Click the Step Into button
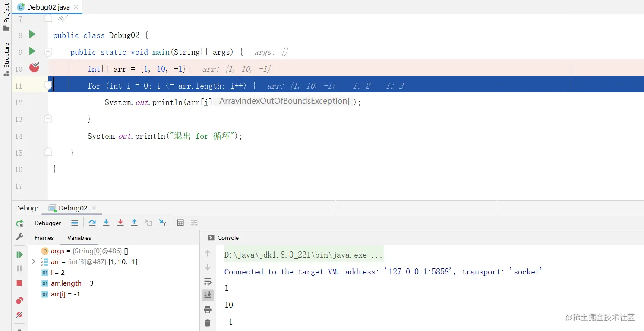This screenshot has height=331, width=644. [106, 223]
